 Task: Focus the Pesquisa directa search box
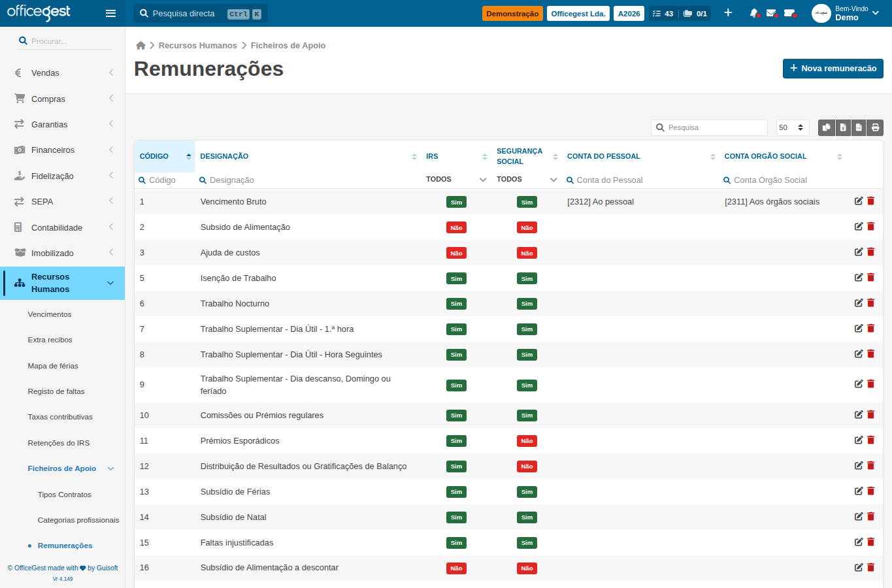click(201, 13)
